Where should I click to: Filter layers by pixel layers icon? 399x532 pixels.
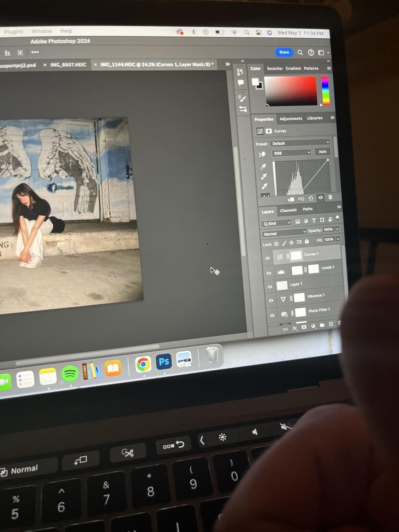click(x=298, y=221)
